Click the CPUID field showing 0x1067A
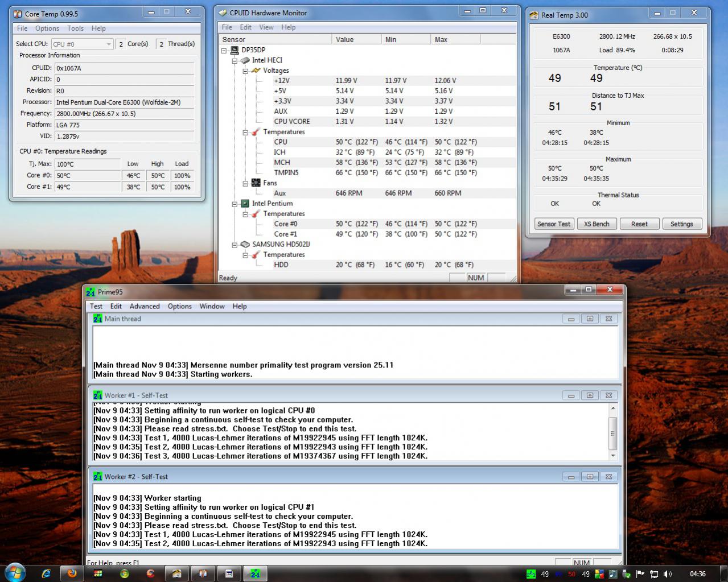Viewport: 728px width, 582px height. point(124,68)
